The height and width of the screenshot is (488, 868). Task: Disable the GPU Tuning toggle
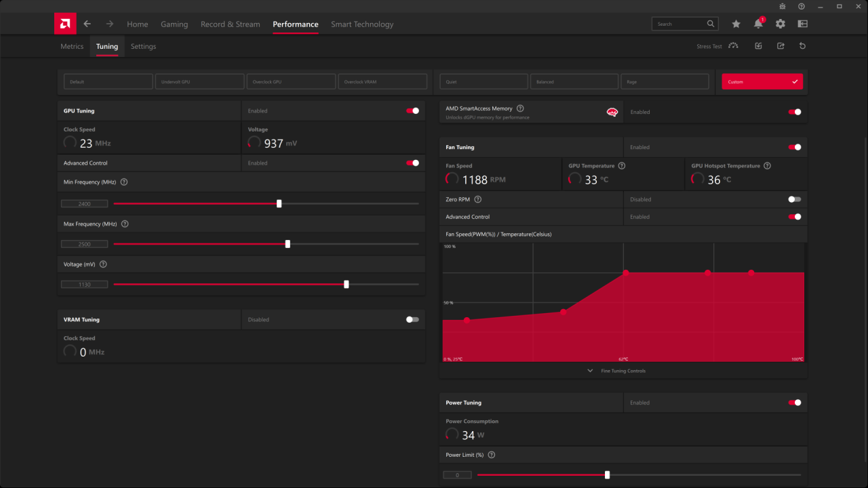click(x=412, y=110)
